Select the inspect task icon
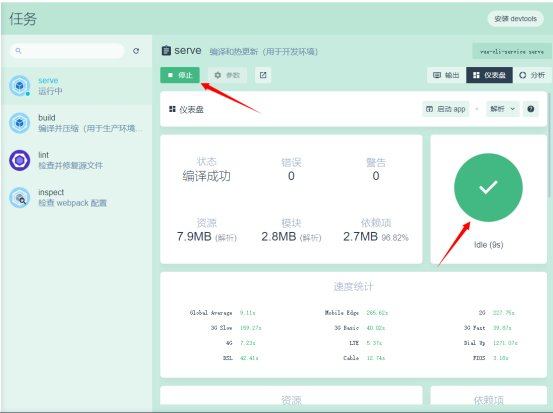Image resolution: width=553 pixels, height=413 pixels. click(x=20, y=198)
